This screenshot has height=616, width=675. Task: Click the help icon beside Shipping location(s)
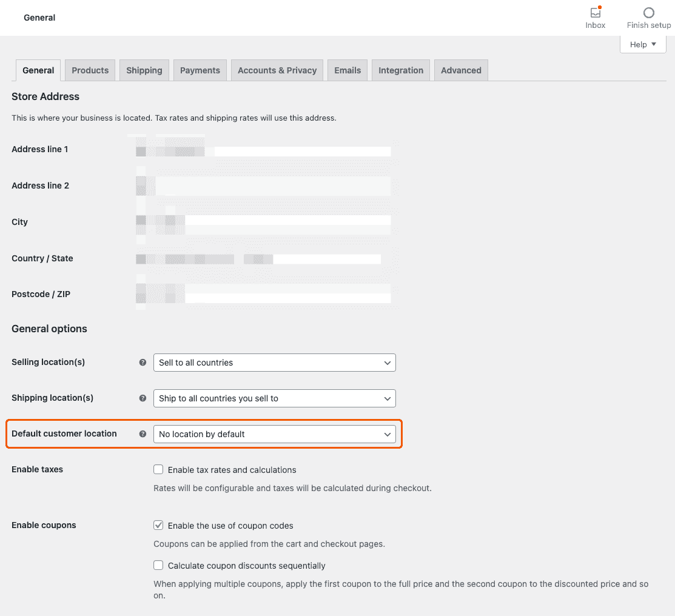coord(143,398)
